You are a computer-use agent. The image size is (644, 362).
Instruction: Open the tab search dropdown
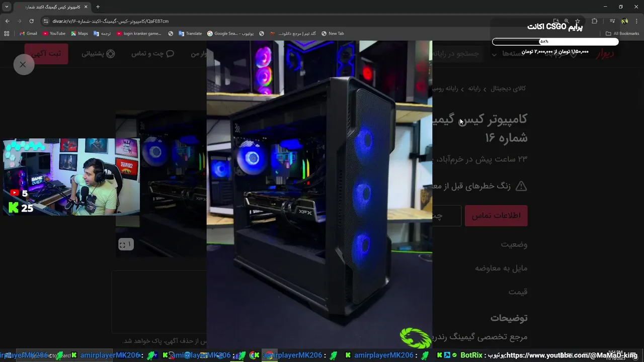(7, 7)
